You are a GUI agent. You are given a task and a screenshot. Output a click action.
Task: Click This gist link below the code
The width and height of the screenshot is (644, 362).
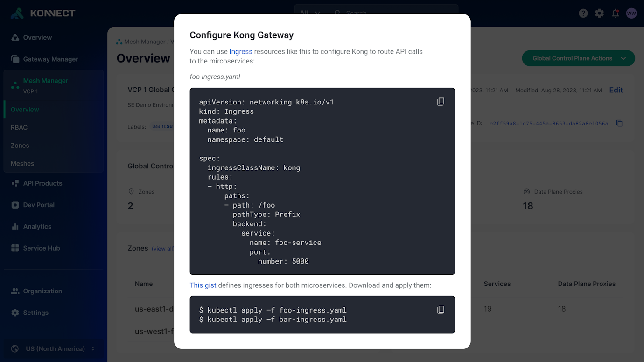click(203, 285)
